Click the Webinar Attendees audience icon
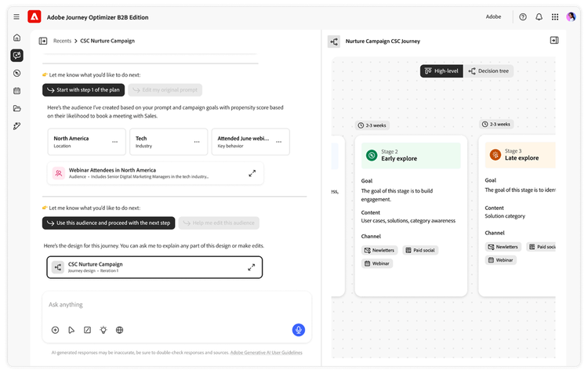The width and height of the screenshot is (588, 373). [59, 173]
